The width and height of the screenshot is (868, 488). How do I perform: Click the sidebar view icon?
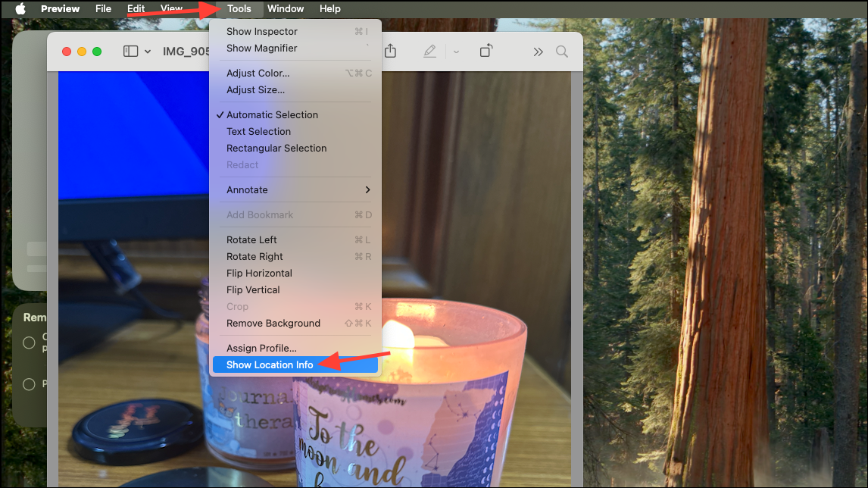pos(130,52)
